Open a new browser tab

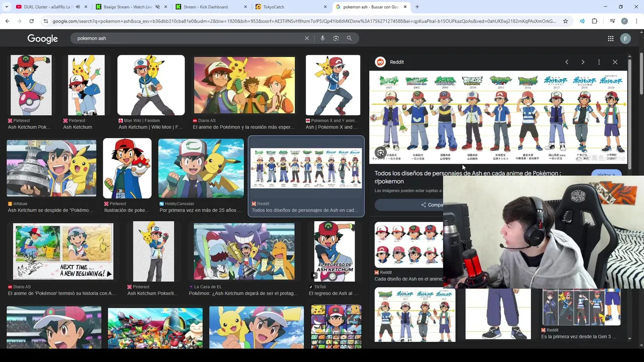[x=417, y=7]
